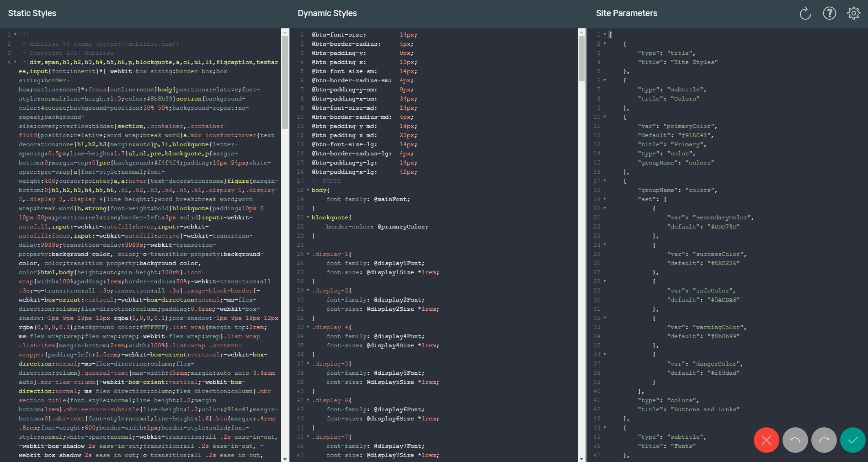This screenshot has width=868, height=462.
Task: Click the red cancel X button
Action: pyautogui.click(x=767, y=440)
